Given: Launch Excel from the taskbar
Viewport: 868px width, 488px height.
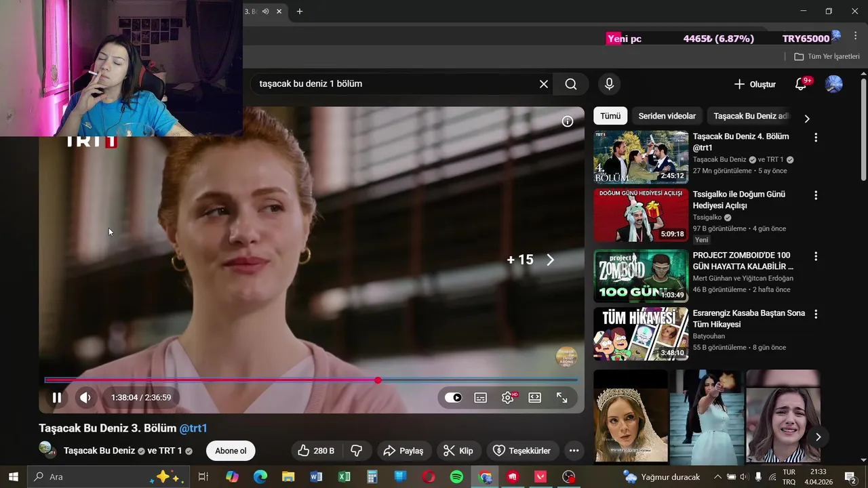Looking at the screenshot, I should point(344,477).
